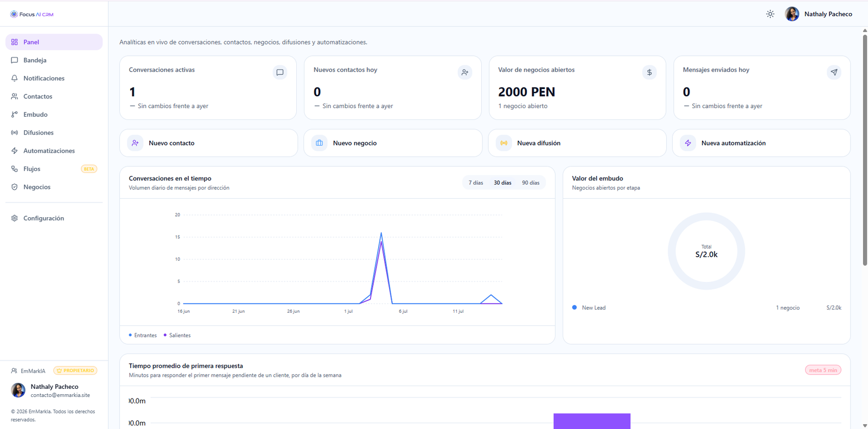This screenshot has width=868, height=429.
Task: Go to Notificaciones in sidebar
Action: pos(54,78)
